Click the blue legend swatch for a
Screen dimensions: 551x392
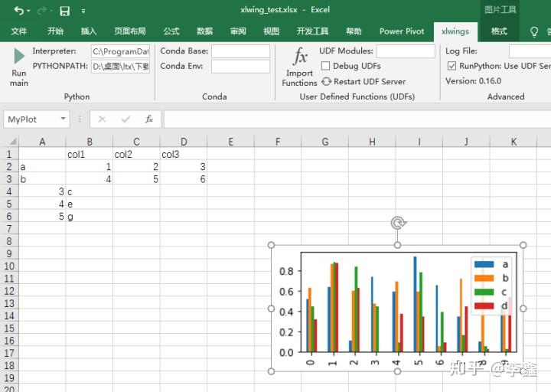coord(484,264)
